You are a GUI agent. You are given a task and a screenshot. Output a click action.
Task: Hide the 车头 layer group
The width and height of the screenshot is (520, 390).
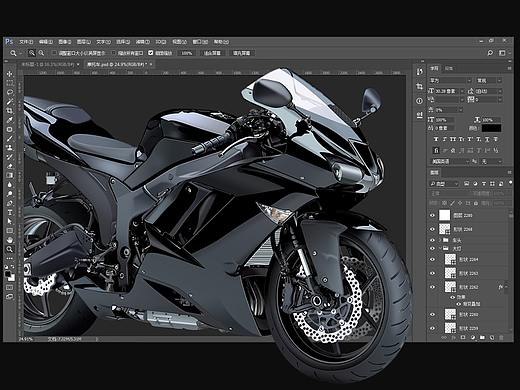[432, 240]
